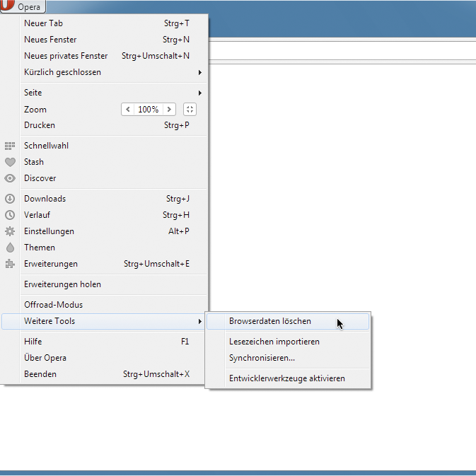The width and height of the screenshot is (476, 476).
Task: Select Über Opera
Action: point(105,358)
